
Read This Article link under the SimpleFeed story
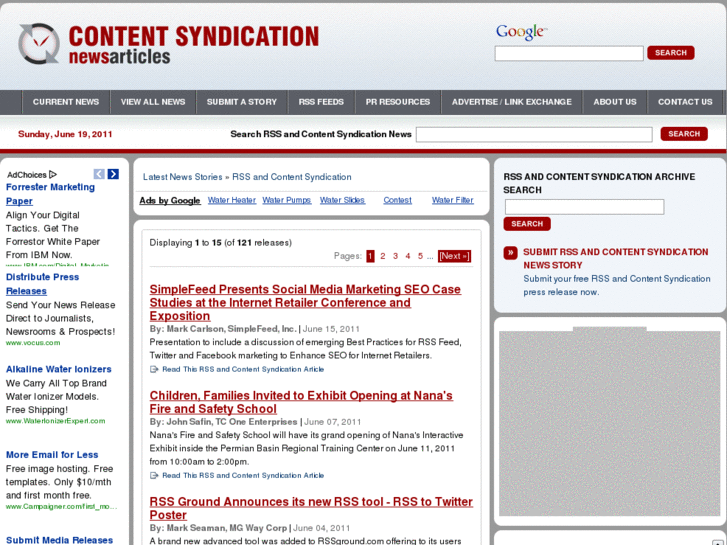(x=243, y=369)
